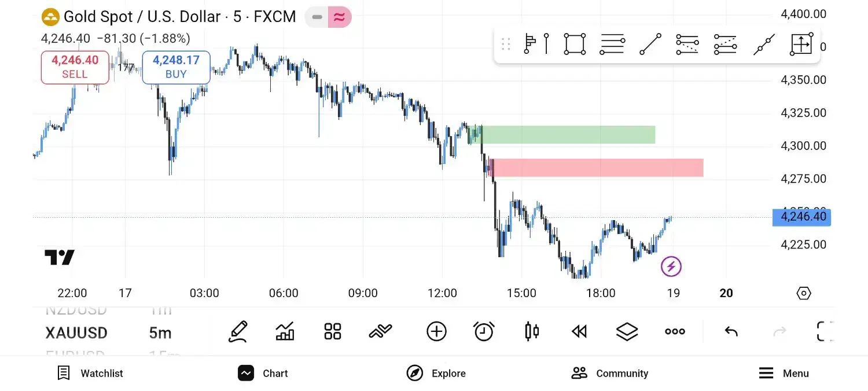Viewport: 868px width, 391px height.
Task: Toggle the pink wave indicator button
Action: (x=340, y=17)
